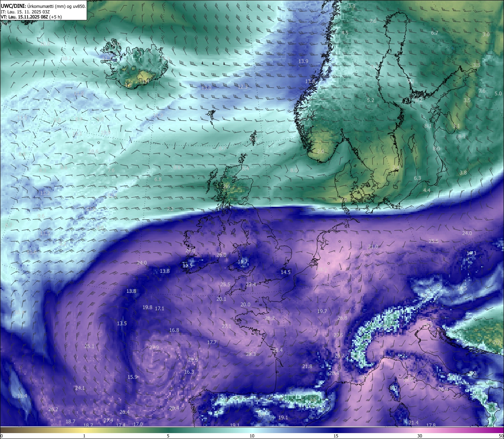504x439 pixels.
Task: Click the 27.9 value in the swirl
Action: 154,347
